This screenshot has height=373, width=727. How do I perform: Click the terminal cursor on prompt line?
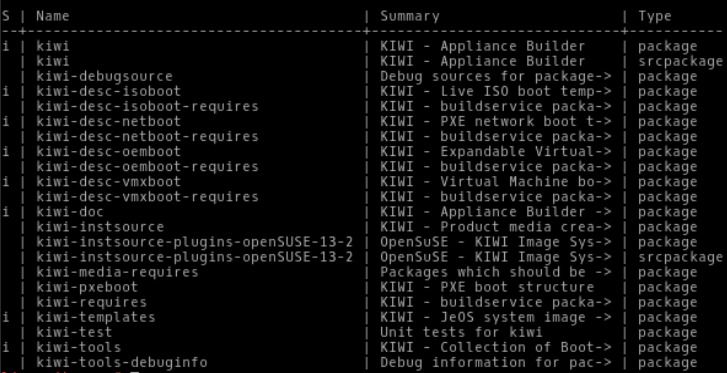135,372
